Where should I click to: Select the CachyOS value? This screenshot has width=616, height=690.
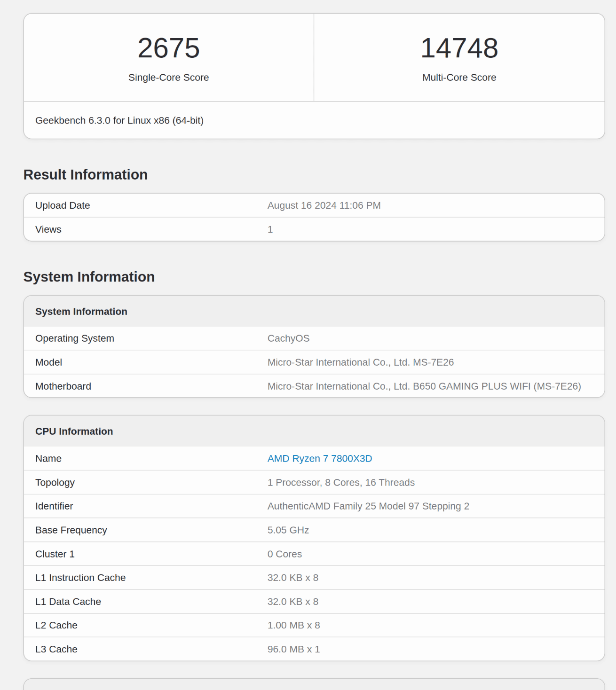click(x=289, y=338)
